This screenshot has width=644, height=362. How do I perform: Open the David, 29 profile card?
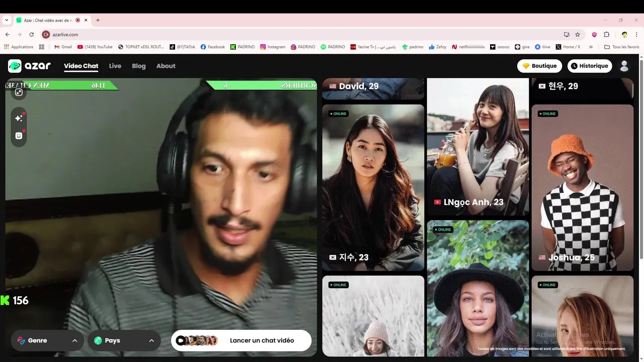click(373, 88)
